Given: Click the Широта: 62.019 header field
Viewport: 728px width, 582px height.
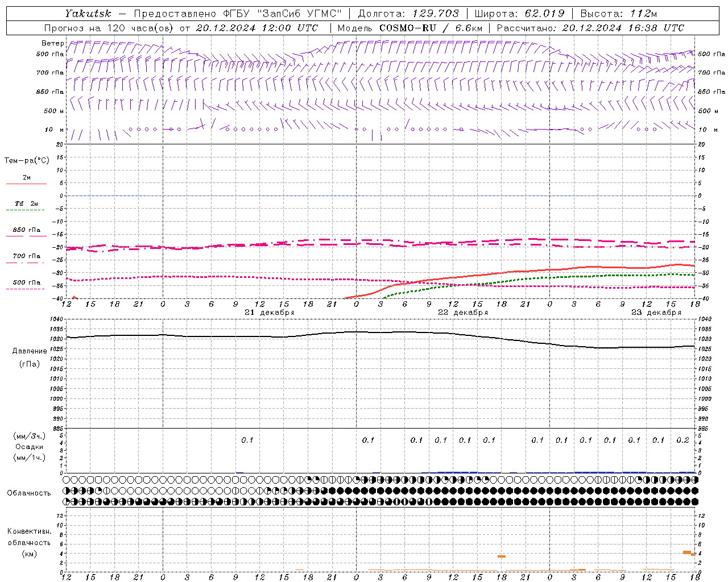Looking at the screenshot, I should click(519, 14).
